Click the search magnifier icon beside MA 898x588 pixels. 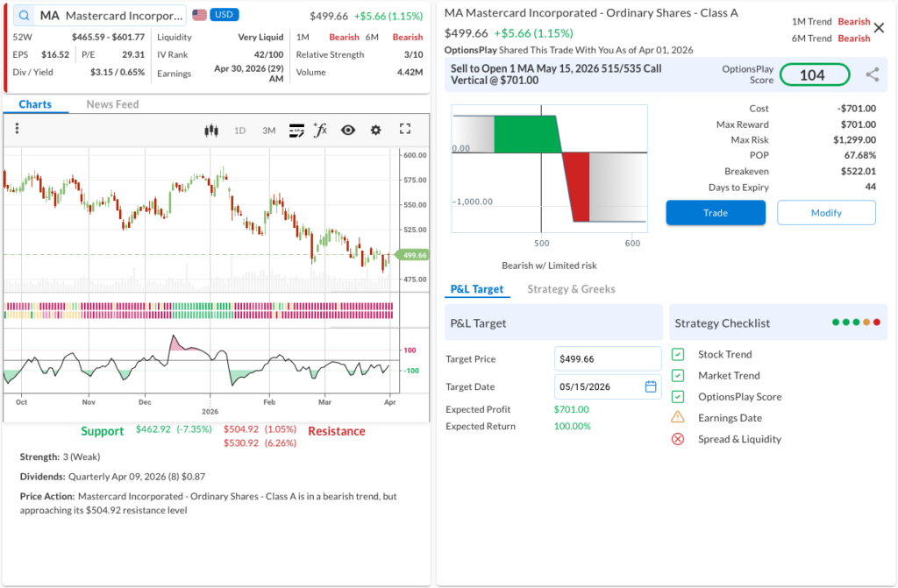tap(24, 16)
